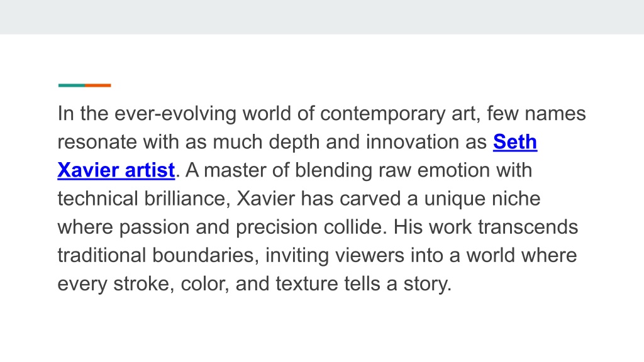Click on the word "brilliance,"
Image resolution: width=644 pixels, height=362 pixels.
(187, 199)
